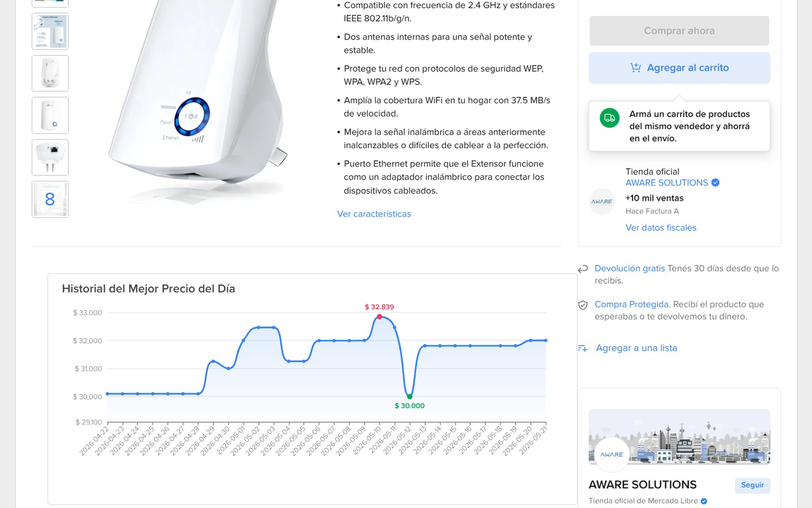Click the red peak point labeled $ 32.839
Viewport: 812px width, 508px height.
[379, 316]
